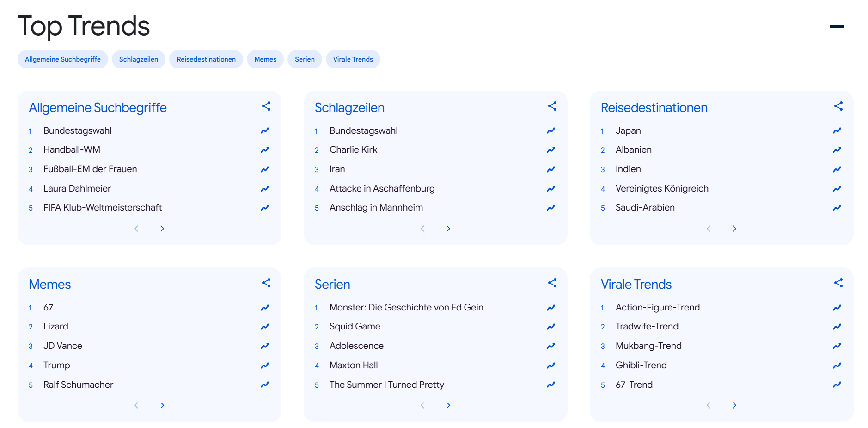The image size is (868, 428).
Task: Click the Ghibli-Trend entry
Action: [641, 366]
